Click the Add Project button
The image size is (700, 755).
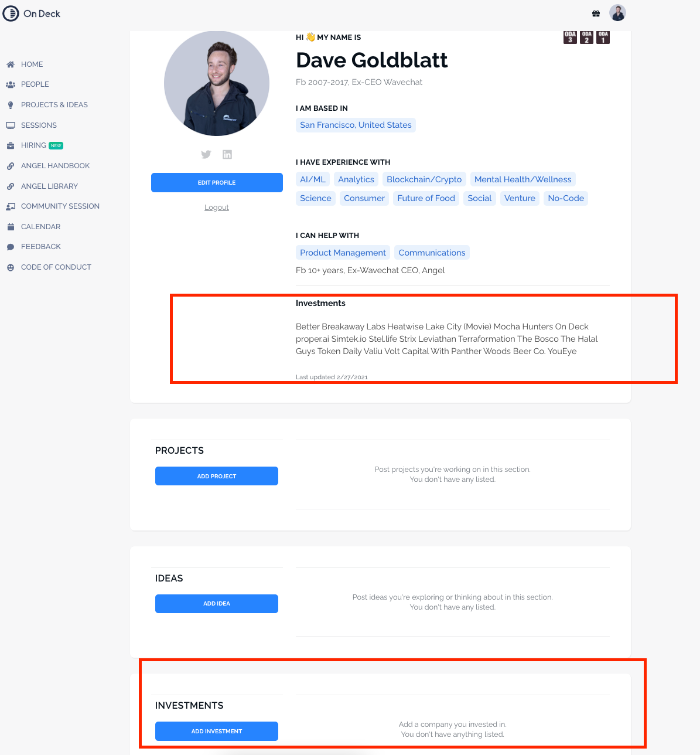click(217, 476)
